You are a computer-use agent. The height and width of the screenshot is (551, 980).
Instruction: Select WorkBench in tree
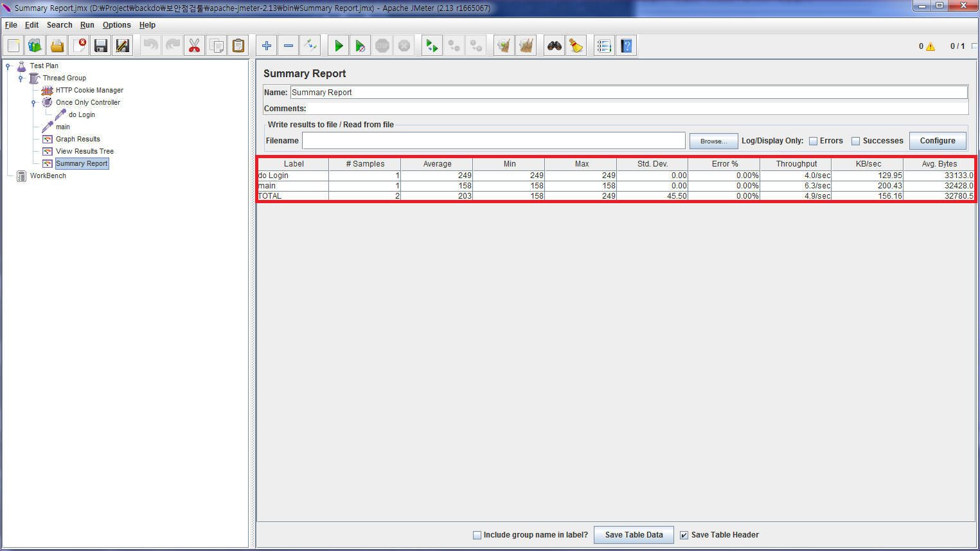48,176
